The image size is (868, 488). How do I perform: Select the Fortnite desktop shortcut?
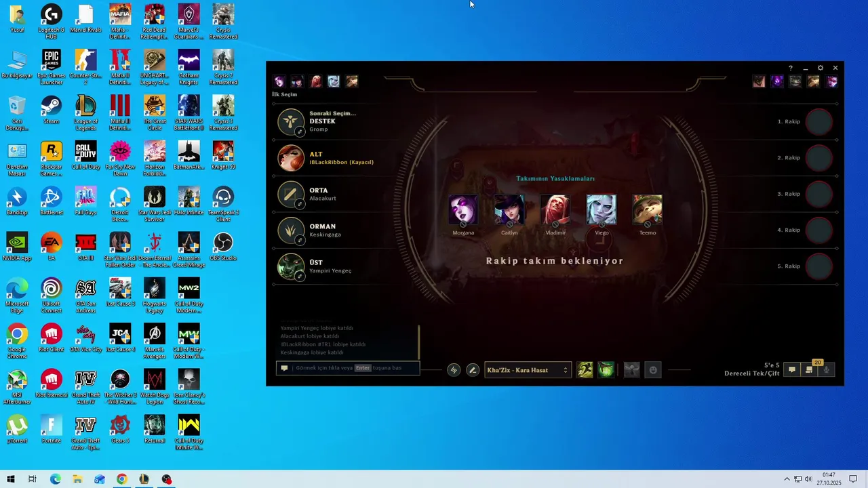(52, 428)
